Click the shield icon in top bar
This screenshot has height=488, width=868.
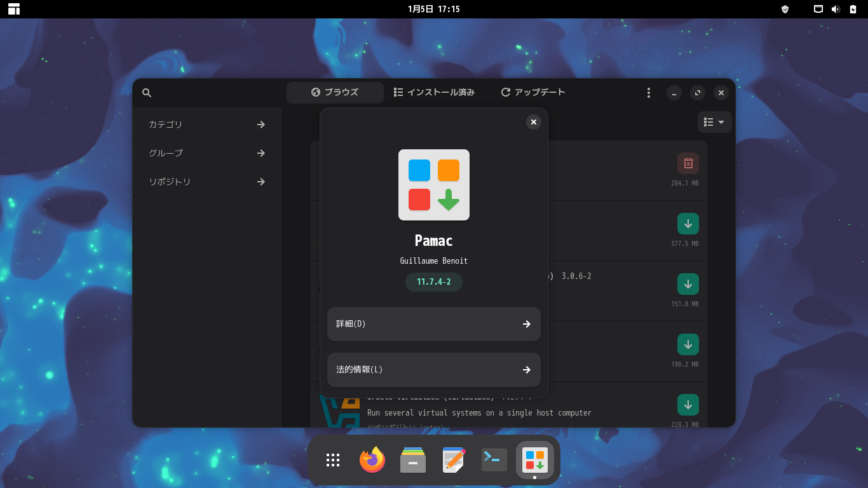(785, 9)
